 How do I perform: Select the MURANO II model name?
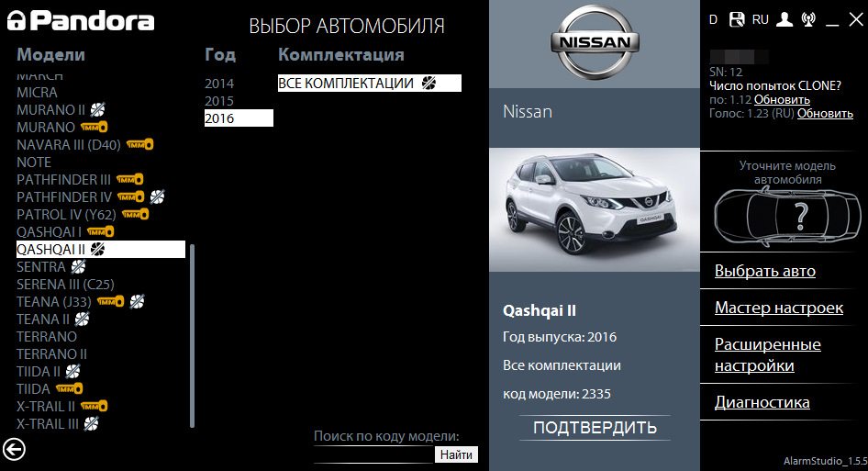(x=51, y=109)
